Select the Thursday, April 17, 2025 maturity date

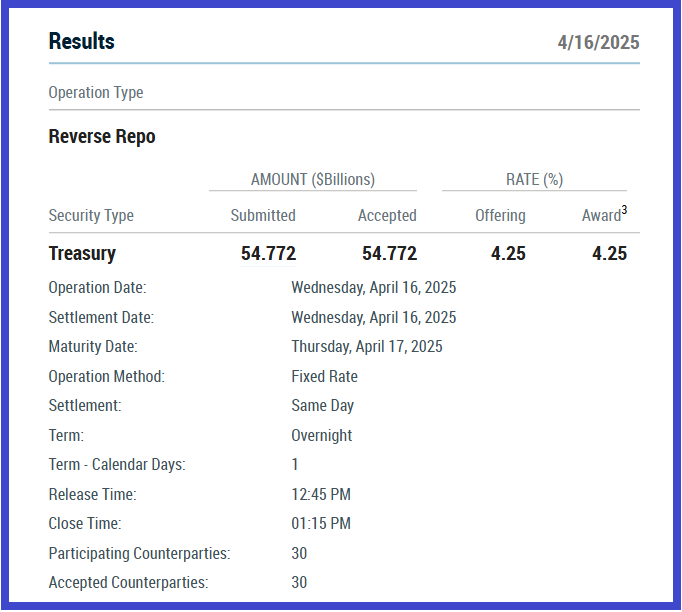366,347
